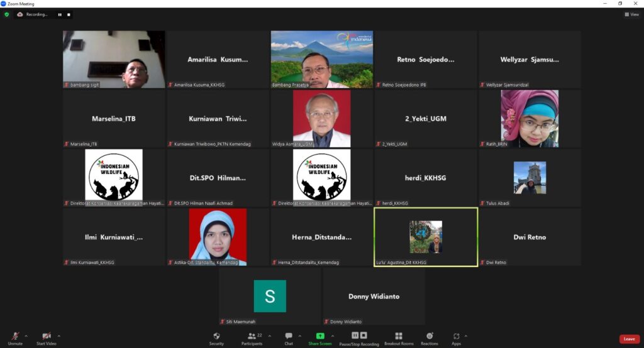Leave the meeting
Image resolution: width=644 pixels, height=348 pixels.
pos(629,339)
